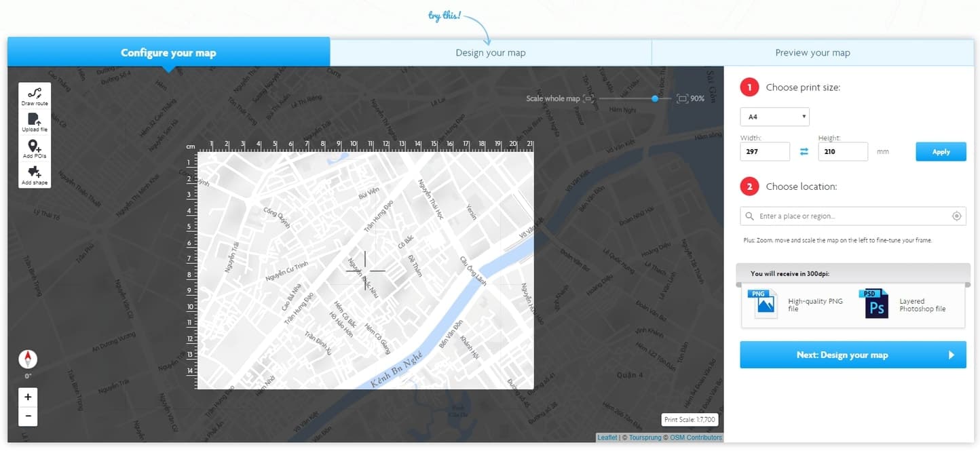
Task: Open the A4 print size dropdown
Action: [774, 117]
